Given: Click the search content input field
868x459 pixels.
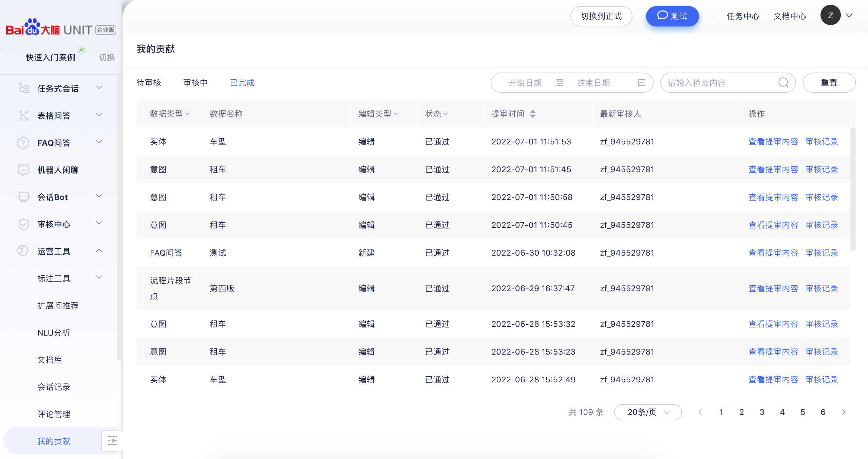Looking at the screenshot, I should pyautogui.click(x=719, y=83).
